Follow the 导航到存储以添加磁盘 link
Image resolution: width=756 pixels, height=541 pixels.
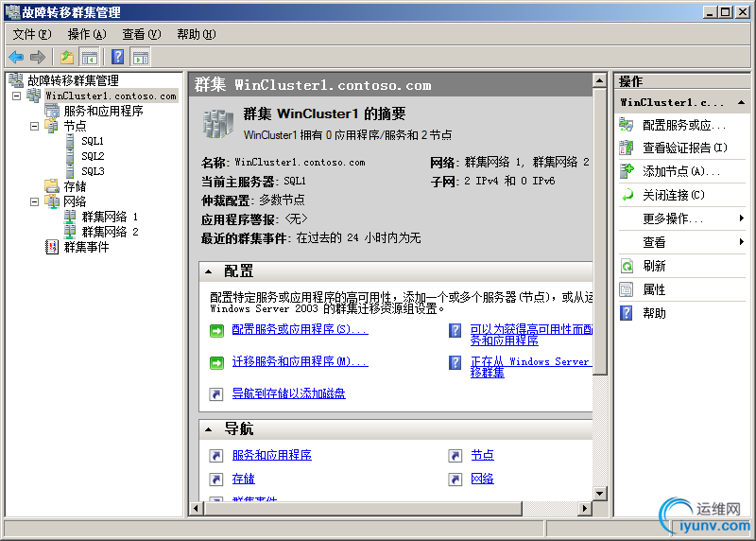coord(289,393)
